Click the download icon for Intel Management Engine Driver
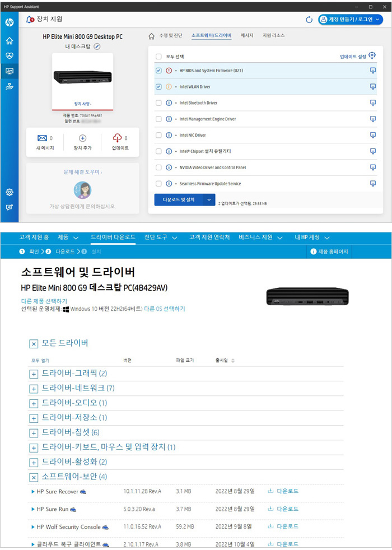Viewport: 392px width, 550px height. coord(373,119)
